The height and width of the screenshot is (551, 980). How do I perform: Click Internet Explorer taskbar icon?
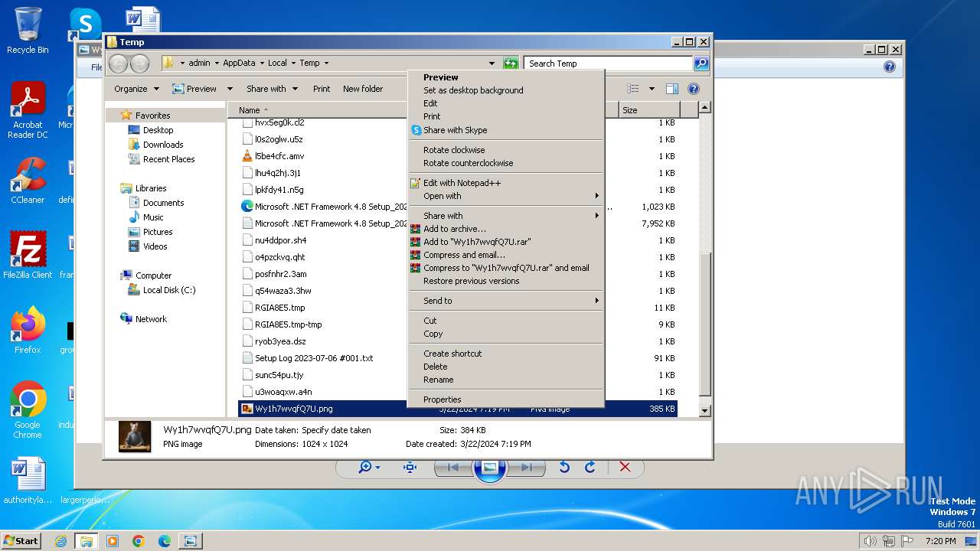coord(60,541)
